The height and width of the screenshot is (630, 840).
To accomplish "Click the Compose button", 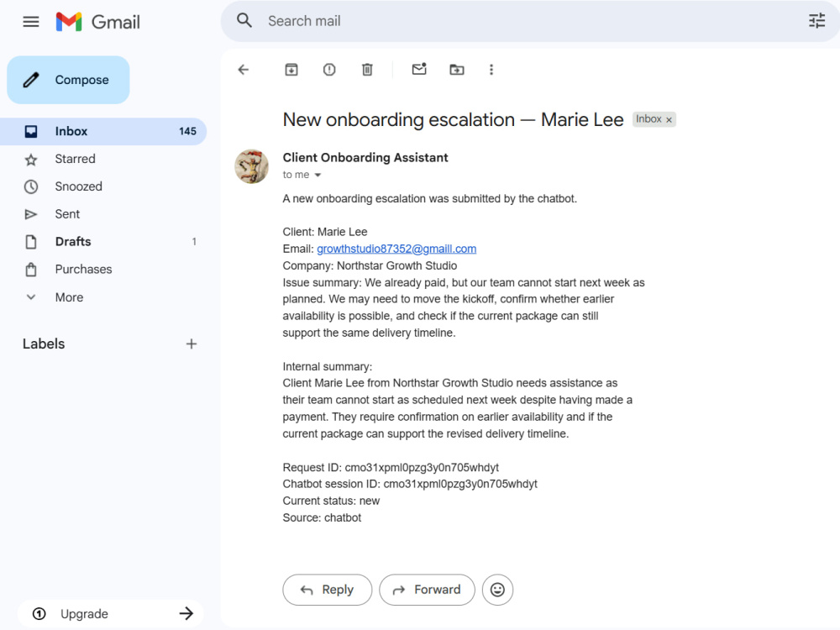I will click(68, 80).
